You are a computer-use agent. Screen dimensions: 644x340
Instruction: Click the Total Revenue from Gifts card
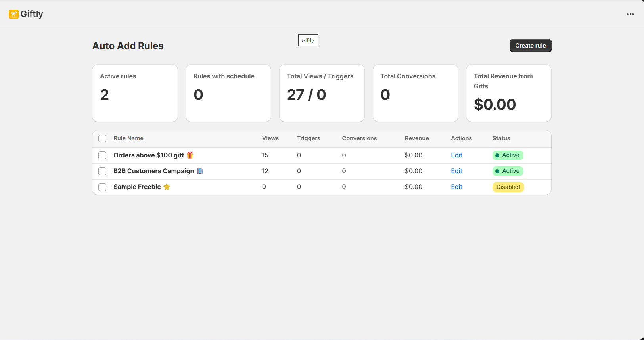508,94
